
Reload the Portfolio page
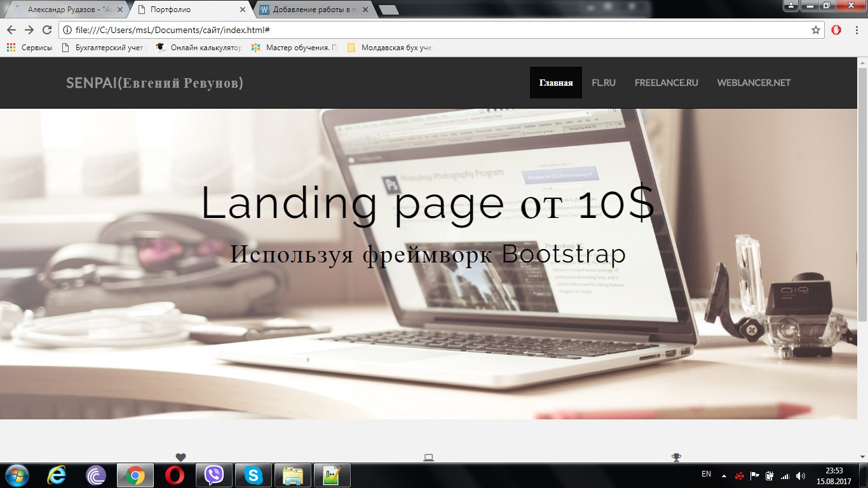[46, 30]
